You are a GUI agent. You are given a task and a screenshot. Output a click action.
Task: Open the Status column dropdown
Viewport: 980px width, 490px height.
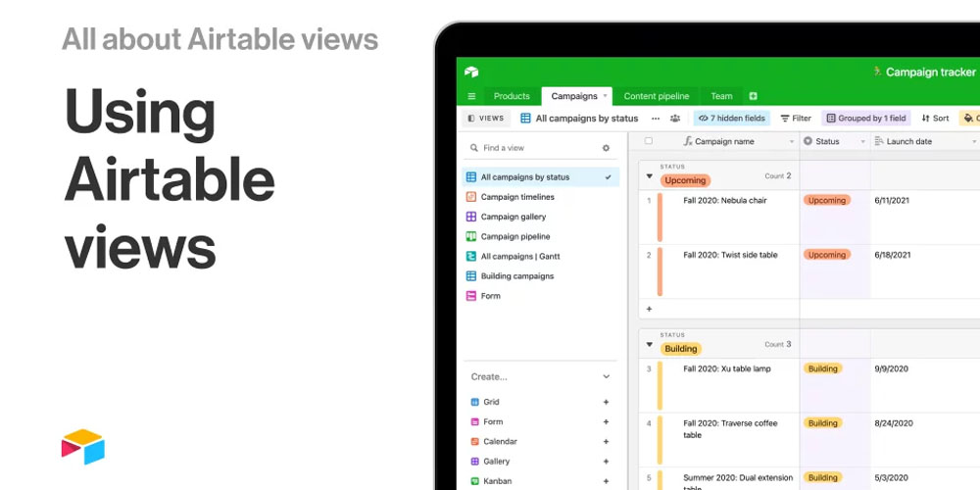tap(863, 142)
